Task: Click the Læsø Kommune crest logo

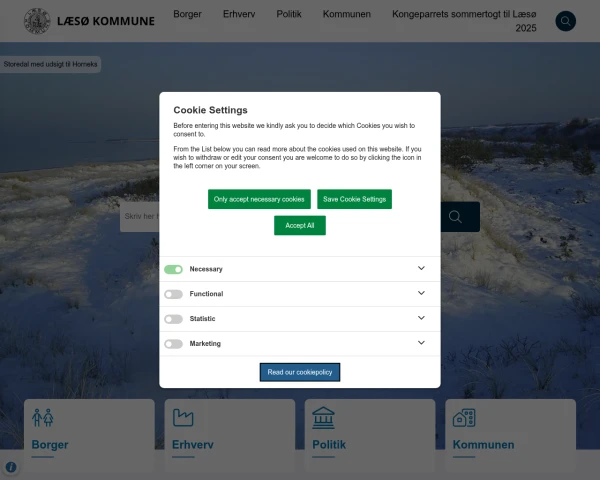Action: [37, 21]
